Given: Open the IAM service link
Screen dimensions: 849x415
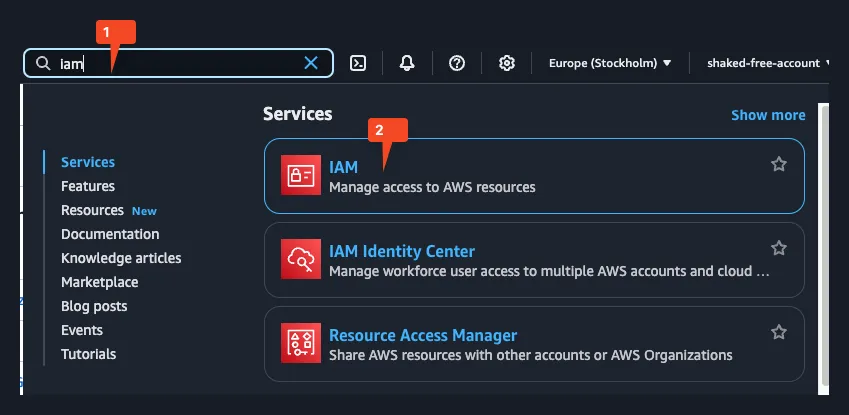Looking at the screenshot, I should pos(343,167).
